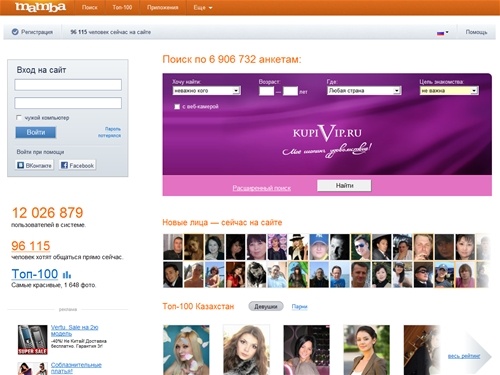Open the Russian flag language selector
Viewport: 500px width, 375px height.
[x=442, y=33]
